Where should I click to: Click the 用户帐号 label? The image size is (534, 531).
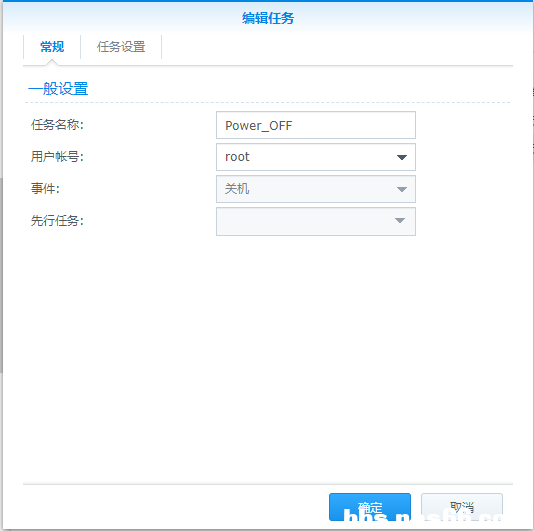[57, 157]
